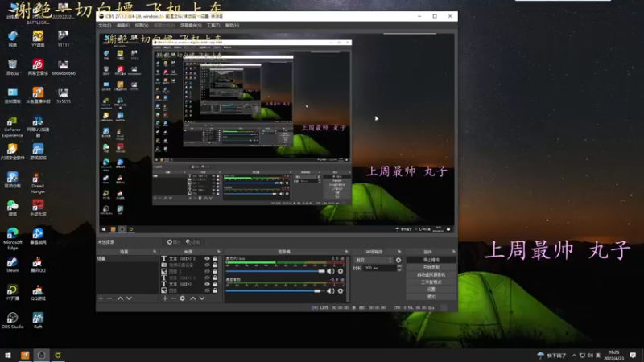This screenshot has height=362, width=644.
Task: Toggle the lock on 图像 2 source
Action: click(215, 271)
